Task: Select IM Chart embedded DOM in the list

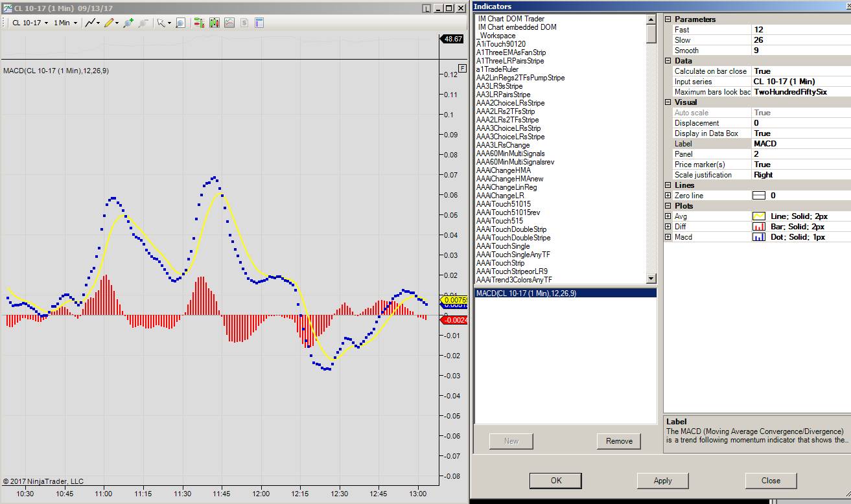Action: (517, 27)
